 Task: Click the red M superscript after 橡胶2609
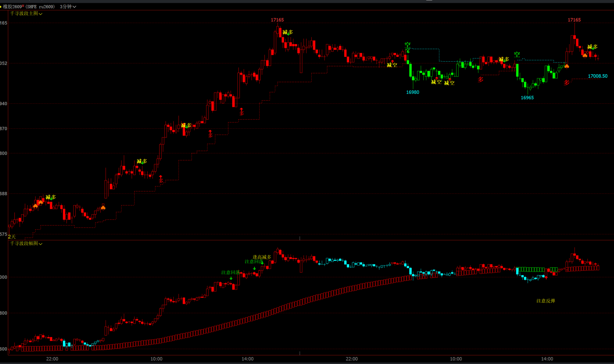(x=23, y=6)
